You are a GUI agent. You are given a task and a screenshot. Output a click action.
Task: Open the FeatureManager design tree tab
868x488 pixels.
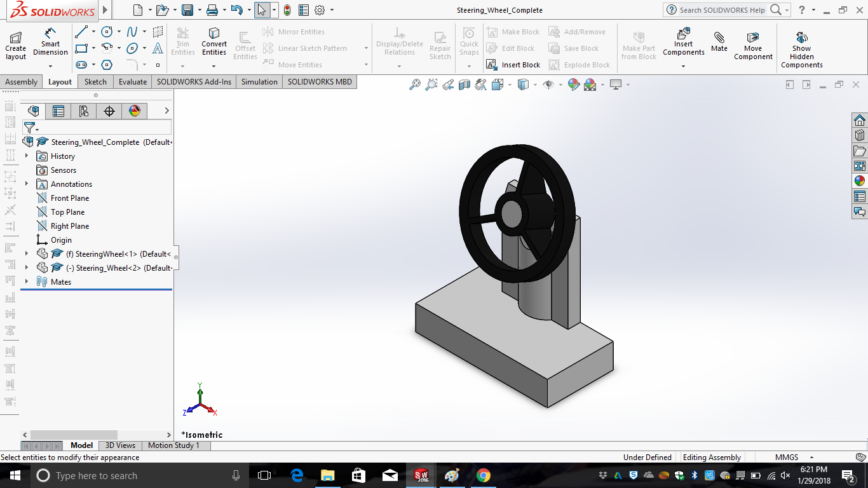pyautogui.click(x=34, y=111)
